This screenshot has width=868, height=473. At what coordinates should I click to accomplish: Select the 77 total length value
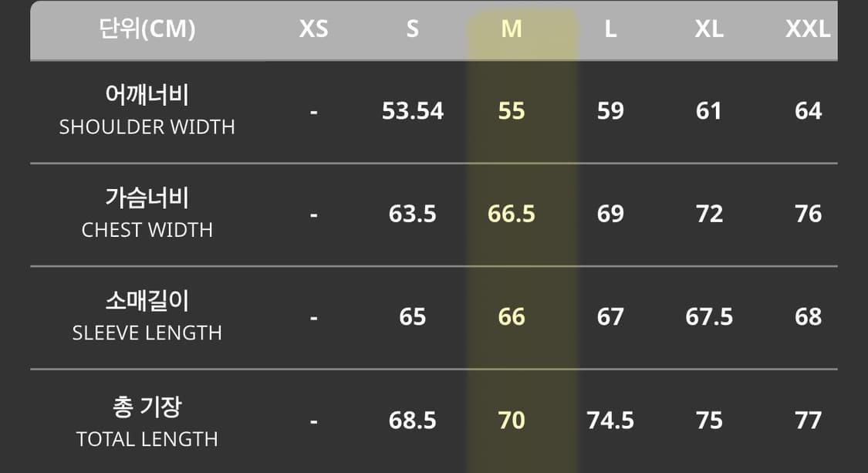coord(808,421)
